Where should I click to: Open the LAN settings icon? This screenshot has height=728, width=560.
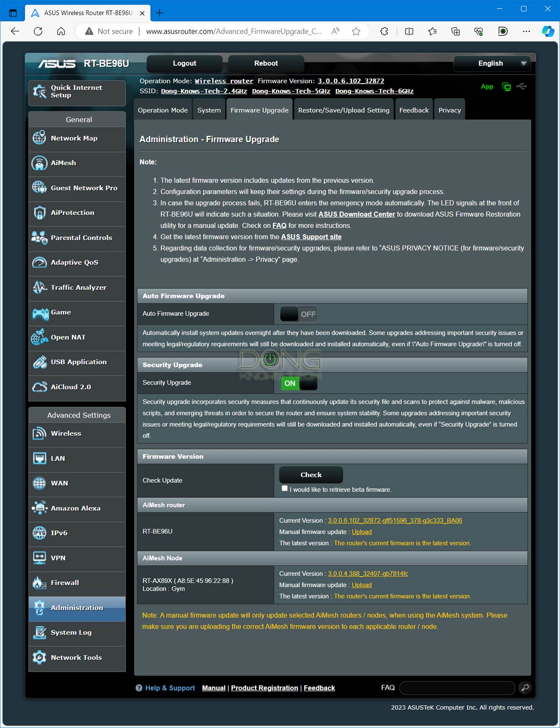pyautogui.click(x=39, y=459)
